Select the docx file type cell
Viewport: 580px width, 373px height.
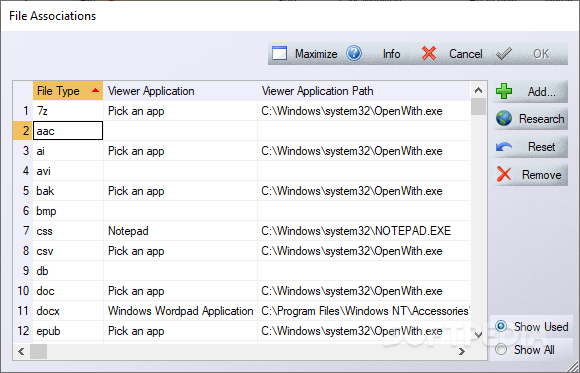[x=68, y=311]
